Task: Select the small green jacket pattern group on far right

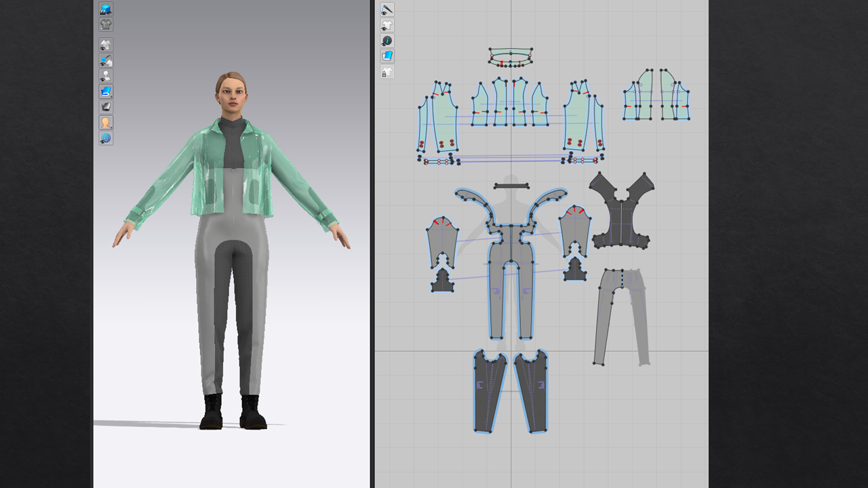Action: pyautogui.click(x=656, y=95)
